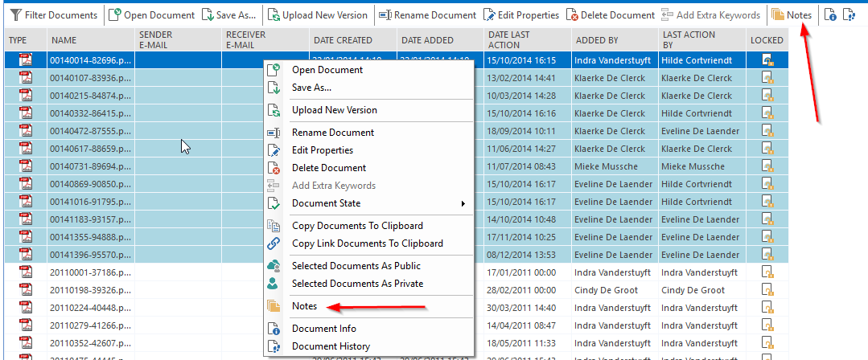The width and height of the screenshot is (868, 360).
Task: Click the Delete Document icon in the menu
Action: click(x=274, y=168)
